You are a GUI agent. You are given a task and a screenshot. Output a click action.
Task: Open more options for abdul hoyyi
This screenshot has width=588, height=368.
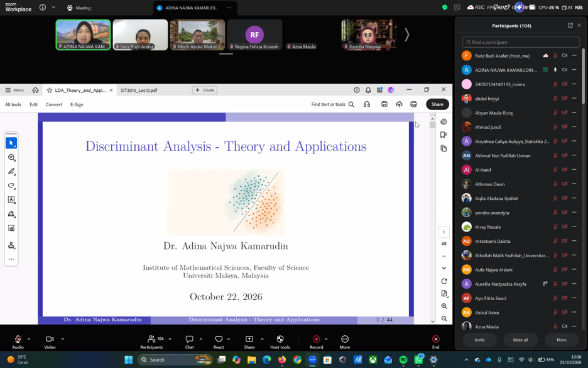574,98
